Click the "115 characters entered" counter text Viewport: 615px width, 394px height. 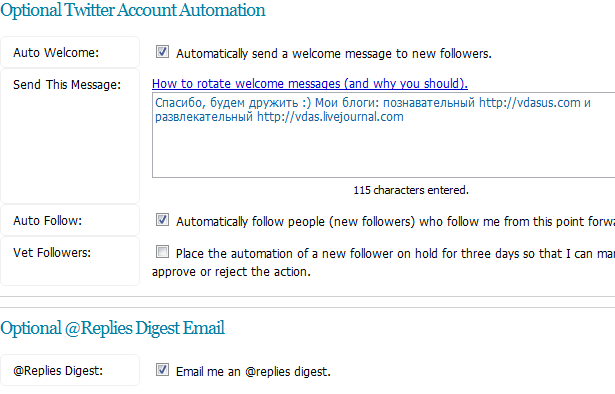pyautogui.click(x=411, y=190)
